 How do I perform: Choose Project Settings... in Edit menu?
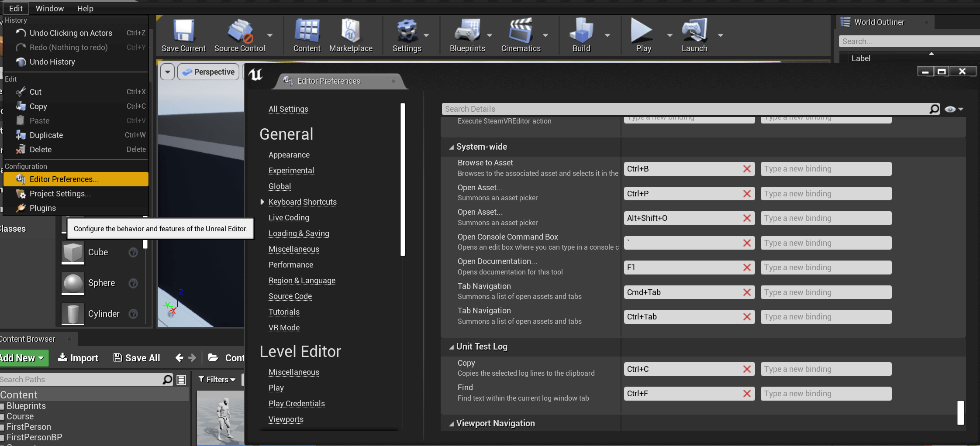[x=76, y=194]
